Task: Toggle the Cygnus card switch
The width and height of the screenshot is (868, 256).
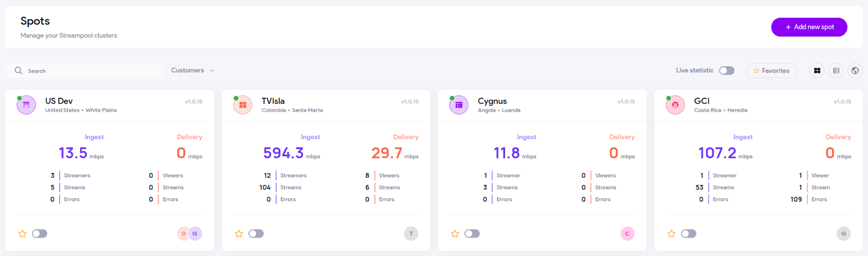Action: click(x=472, y=234)
